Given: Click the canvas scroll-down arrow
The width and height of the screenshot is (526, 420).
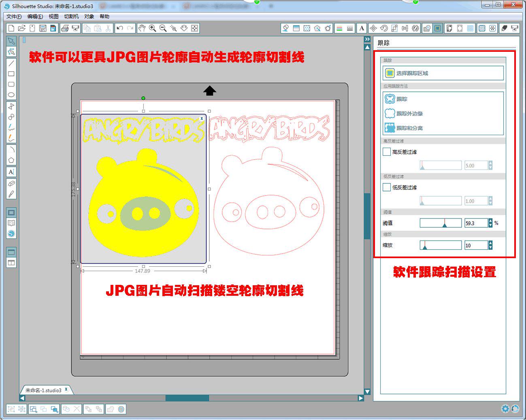Looking at the screenshot, I should tap(367, 392).
